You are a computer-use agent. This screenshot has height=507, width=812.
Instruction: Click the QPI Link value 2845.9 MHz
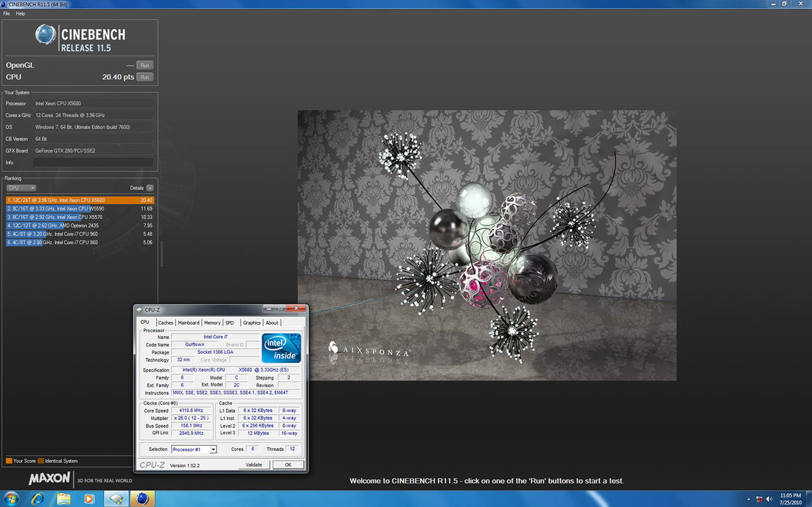pyautogui.click(x=191, y=433)
